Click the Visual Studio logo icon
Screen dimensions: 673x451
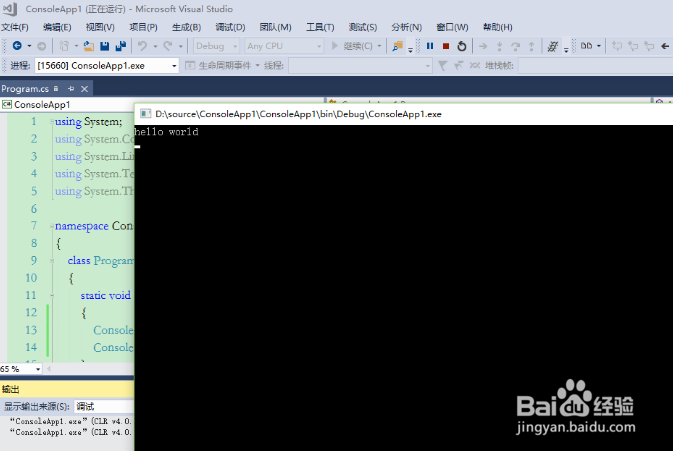10,9
